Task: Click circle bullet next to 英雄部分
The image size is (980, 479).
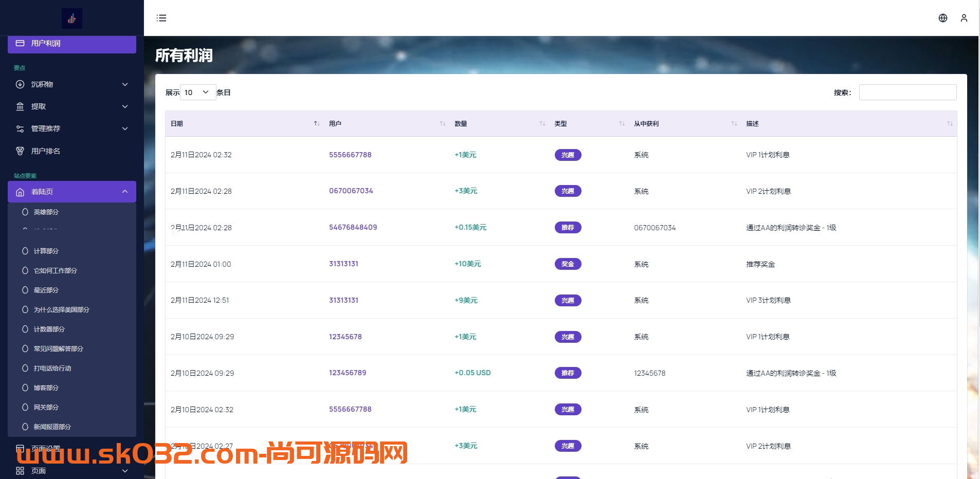Action: [25, 212]
